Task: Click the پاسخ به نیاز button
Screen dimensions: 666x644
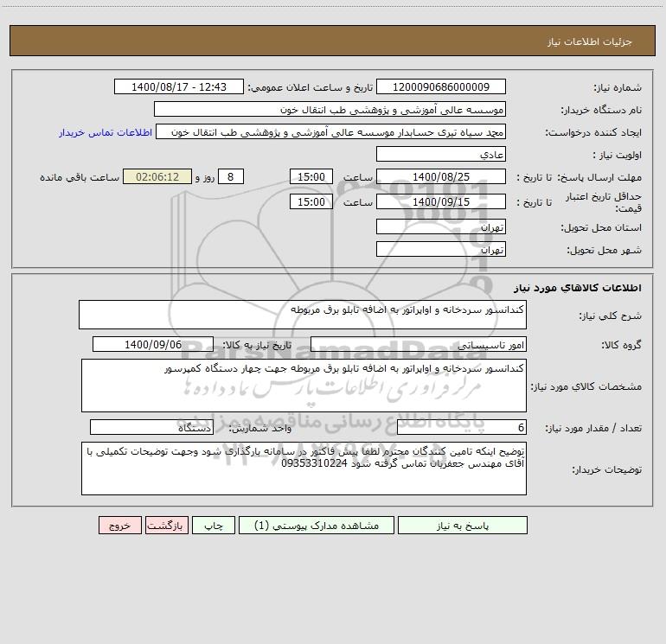Action: coord(463,526)
